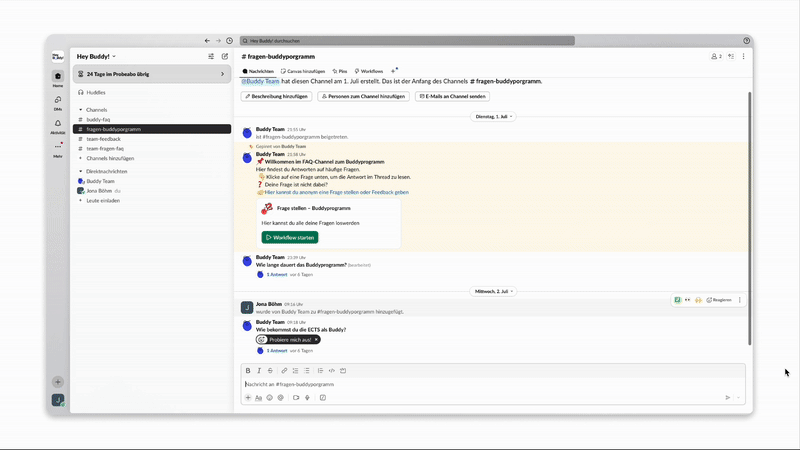The height and width of the screenshot is (450, 800).
Task: Toggle italic formatting in composer
Action: point(259,370)
